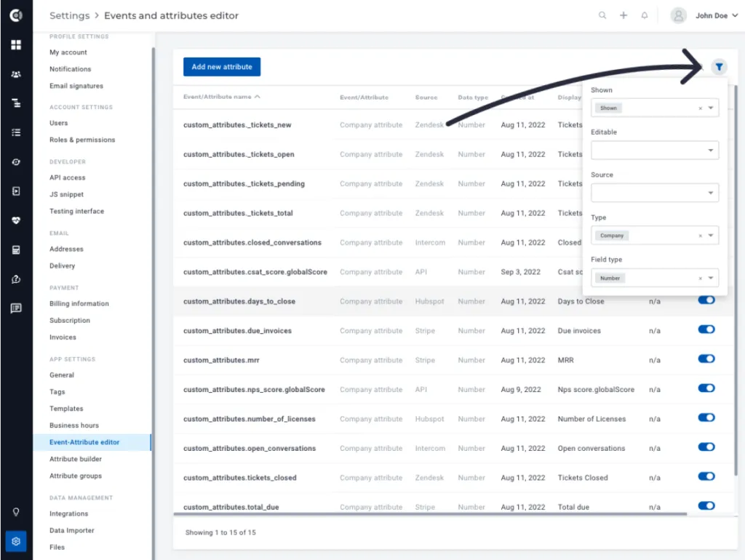This screenshot has height=560, width=745.
Task: Click the user avatar icon beside John Doe
Action: point(679,16)
